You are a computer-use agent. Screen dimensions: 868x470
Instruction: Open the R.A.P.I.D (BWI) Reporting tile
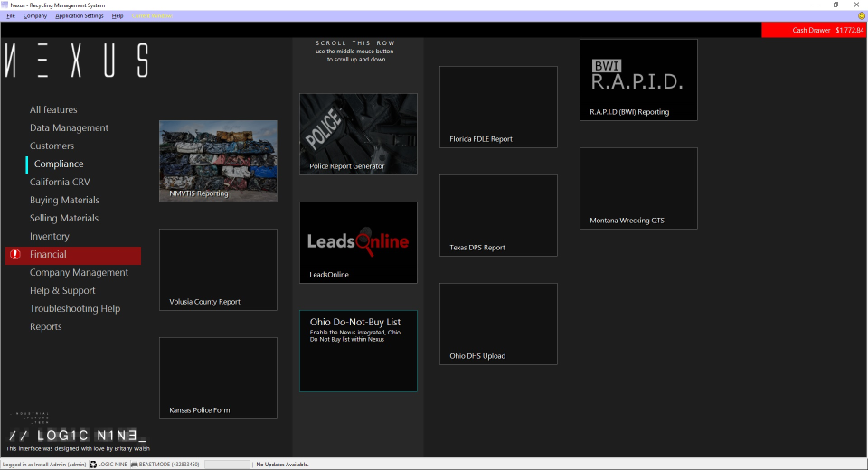(638, 80)
